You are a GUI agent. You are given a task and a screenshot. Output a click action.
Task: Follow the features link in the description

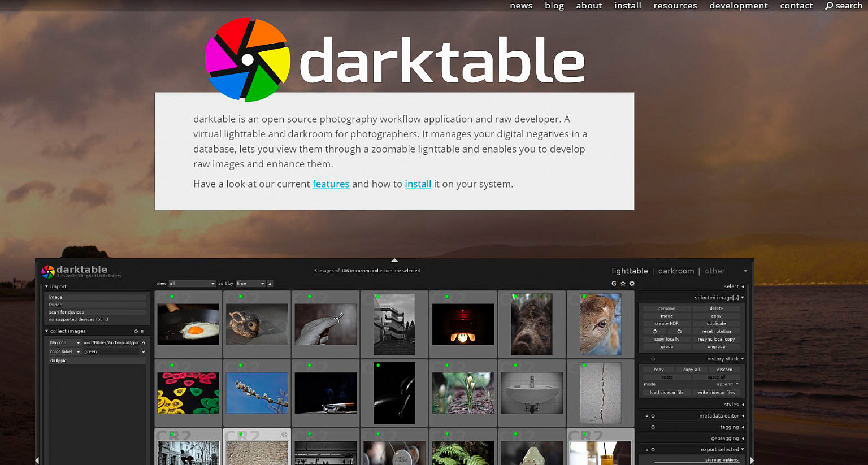click(x=331, y=184)
